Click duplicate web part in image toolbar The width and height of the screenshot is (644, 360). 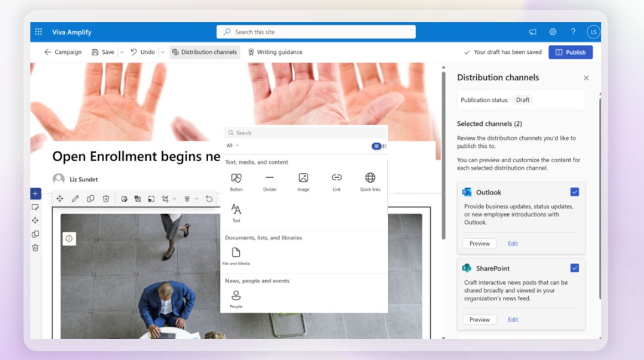[90, 199]
